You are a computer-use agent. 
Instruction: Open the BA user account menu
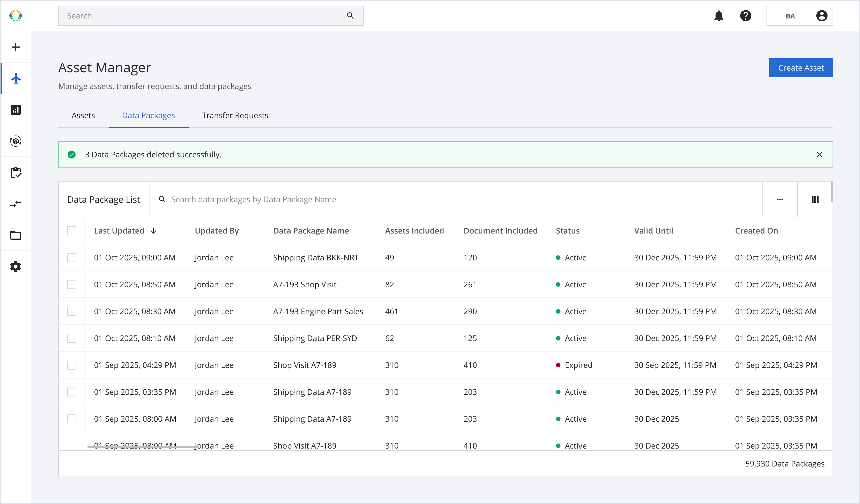point(799,16)
